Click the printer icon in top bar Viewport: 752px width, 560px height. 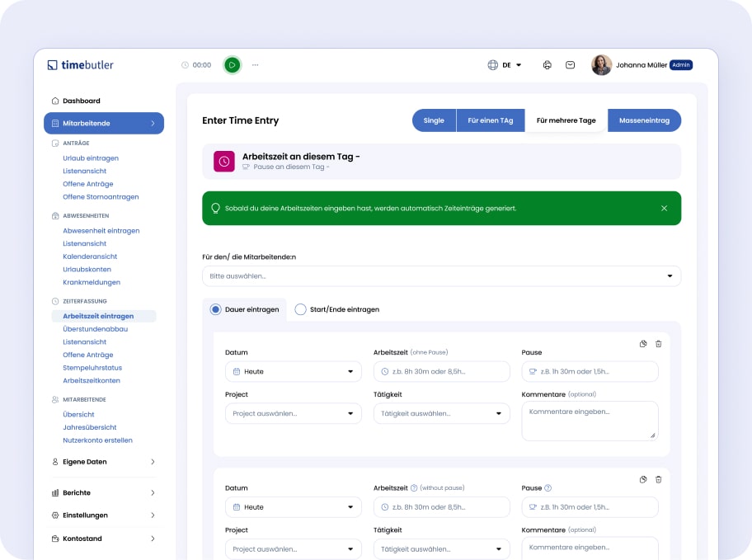(547, 65)
